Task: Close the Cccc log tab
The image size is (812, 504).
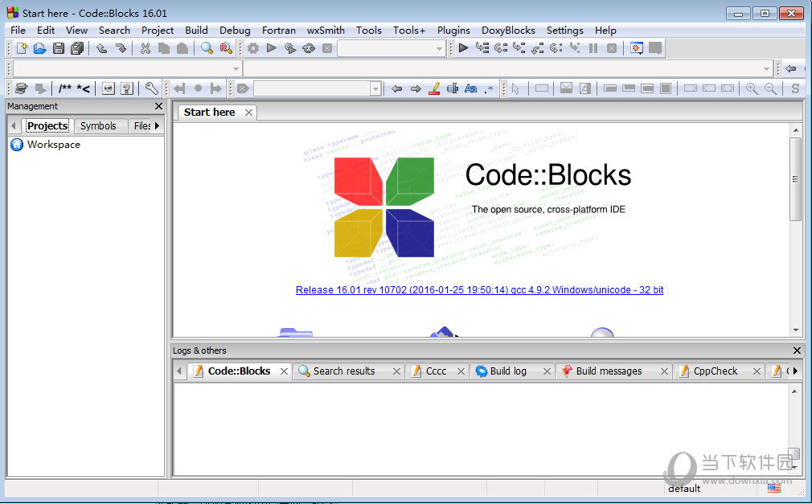Action: tap(461, 371)
